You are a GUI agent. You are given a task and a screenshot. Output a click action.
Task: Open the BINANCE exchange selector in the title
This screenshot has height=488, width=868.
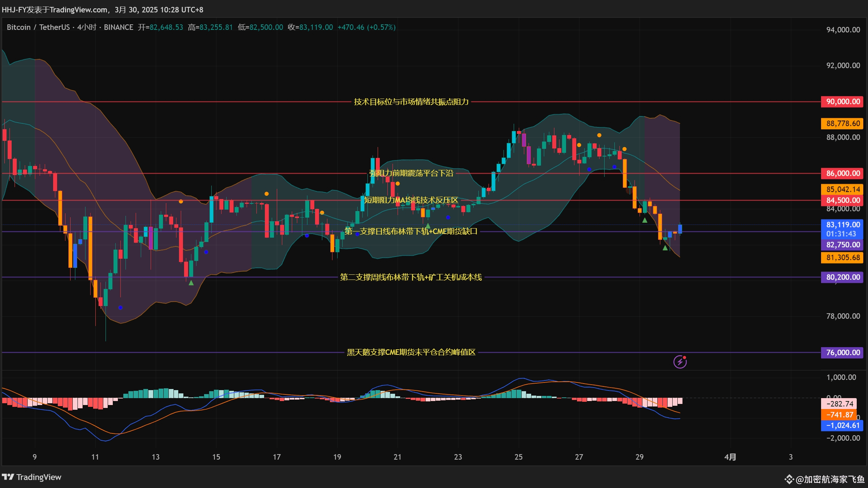[118, 27]
